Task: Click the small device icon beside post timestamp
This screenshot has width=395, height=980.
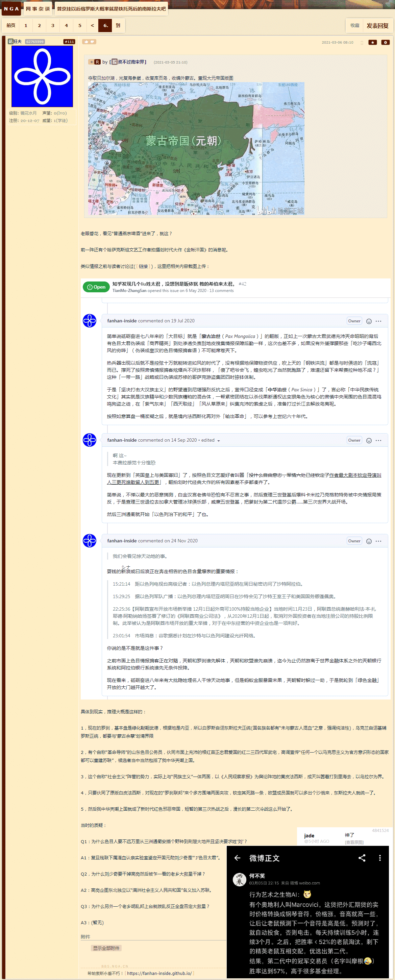Action: [362, 43]
